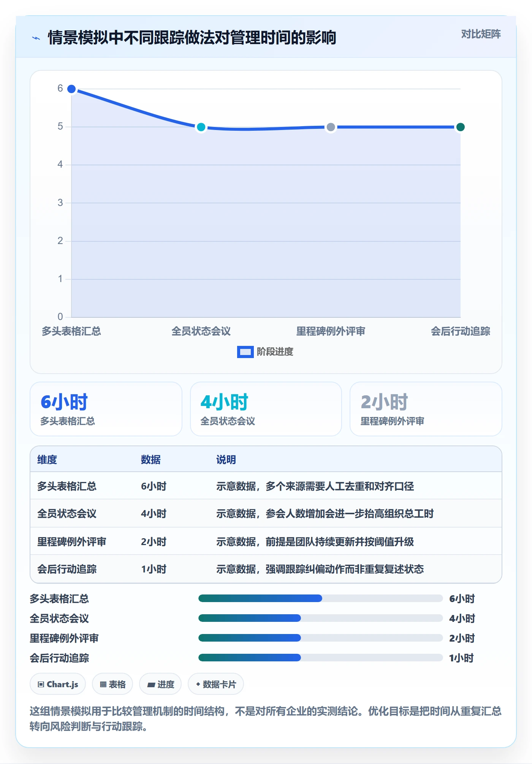Viewport: 532px width, 764px height.
Task: Open the 6小时 data card
Action: click(x=106, y=409)
